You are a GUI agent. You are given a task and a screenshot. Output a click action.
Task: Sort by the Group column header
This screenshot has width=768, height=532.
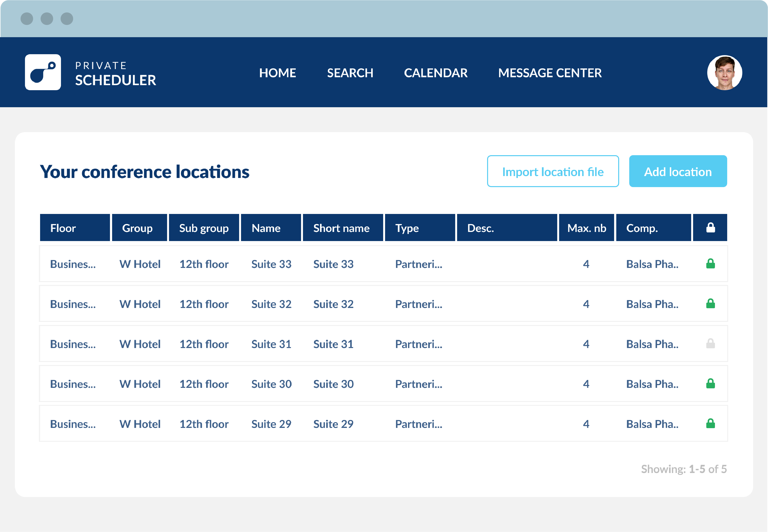[139, 228]
